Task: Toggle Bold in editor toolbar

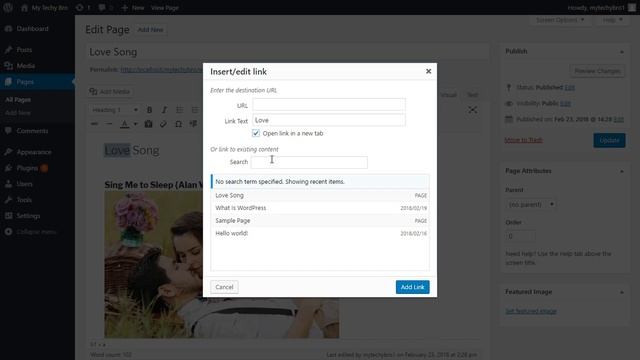Action: tap(149, 110)
